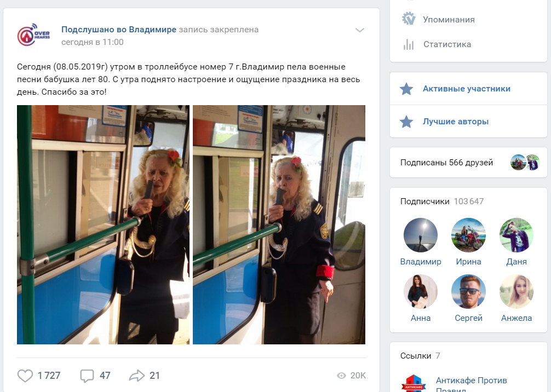Click the Статистика bar chart icon
This screenshot has height=392, width=551.
tap(409, 44)
